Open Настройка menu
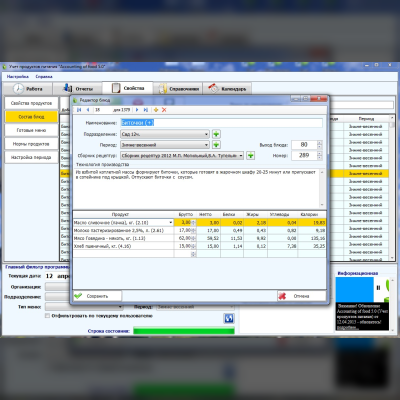400x400 pixels. (x=18, y=76)
